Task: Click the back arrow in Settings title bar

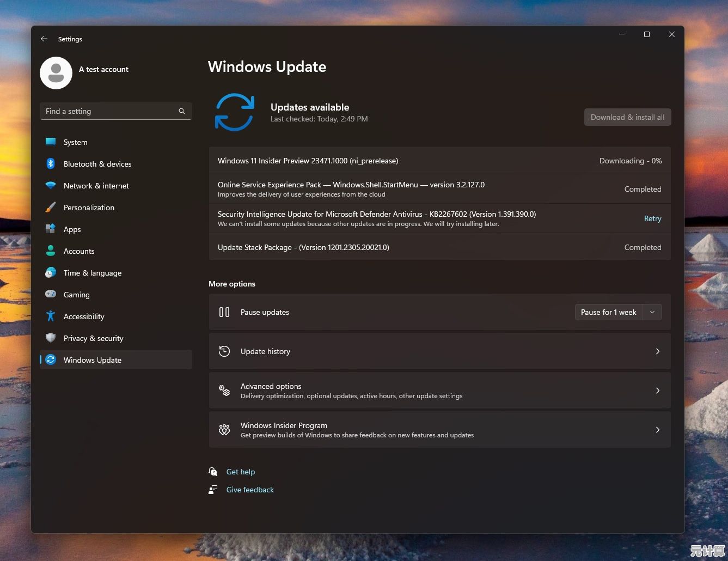Action: coord(44,39)
